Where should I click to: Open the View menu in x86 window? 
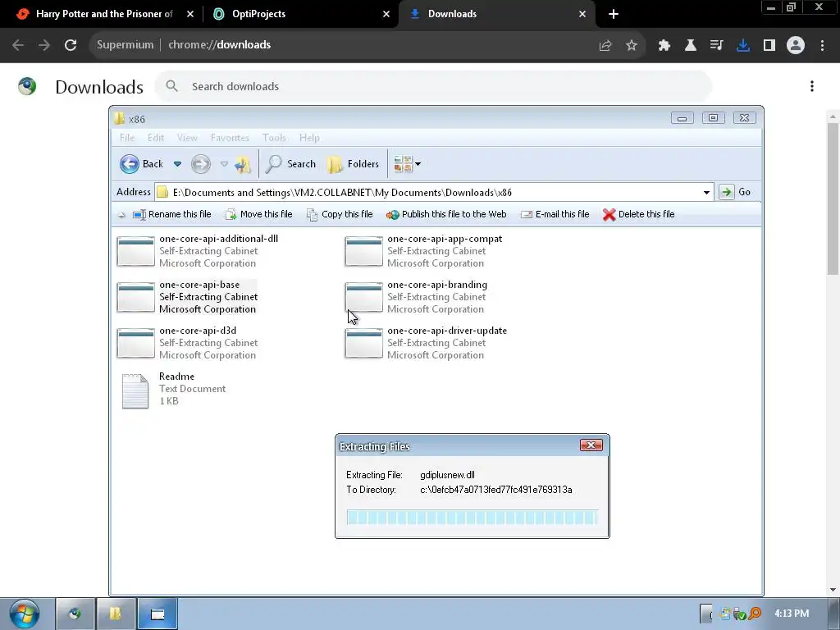pyautogui.click(x=187, y=138)
